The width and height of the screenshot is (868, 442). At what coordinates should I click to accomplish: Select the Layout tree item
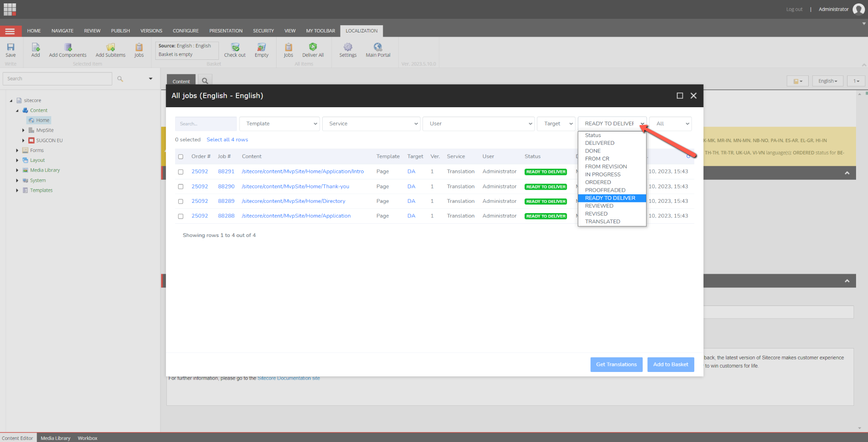[x=34, y=160]
